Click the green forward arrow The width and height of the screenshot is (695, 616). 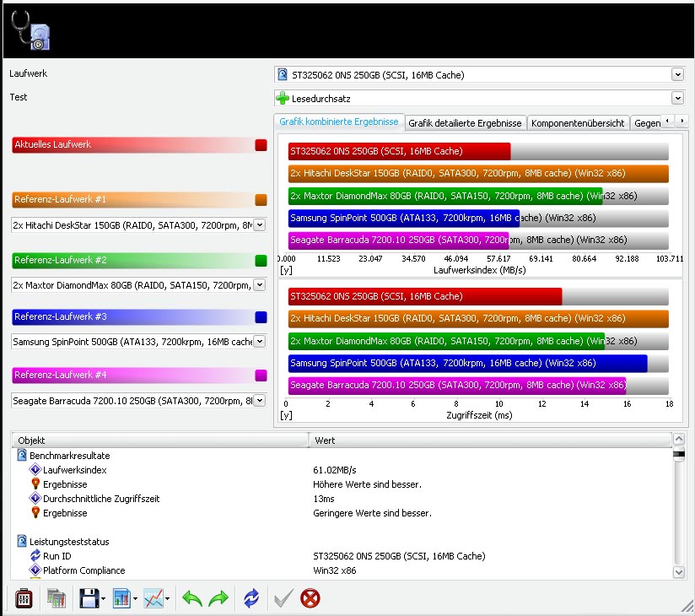click(x=218, y=598)
